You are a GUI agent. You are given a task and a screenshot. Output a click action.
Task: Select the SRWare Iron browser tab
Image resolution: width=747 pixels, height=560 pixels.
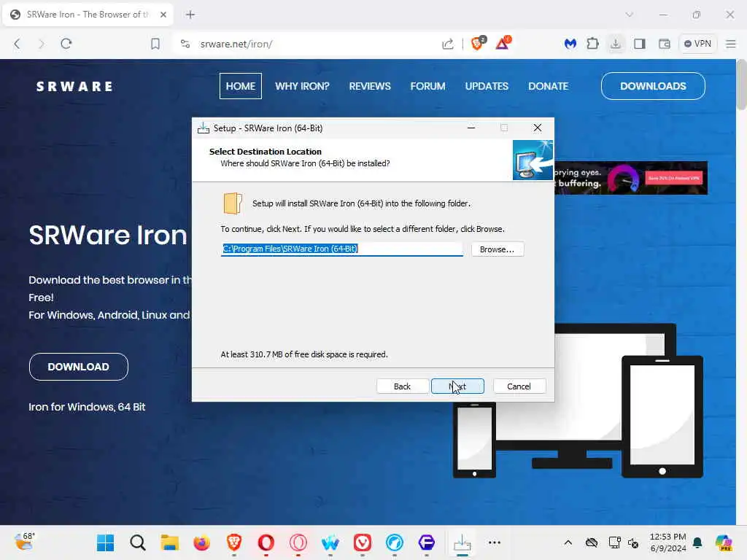(88, 15)
